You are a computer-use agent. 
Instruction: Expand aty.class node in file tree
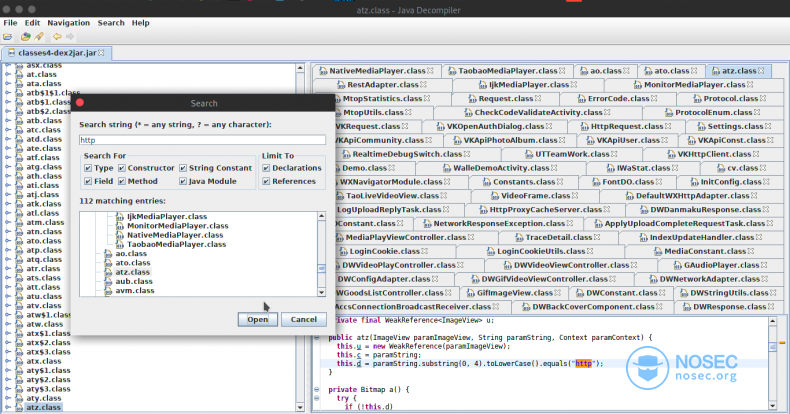tap(8, 398)
